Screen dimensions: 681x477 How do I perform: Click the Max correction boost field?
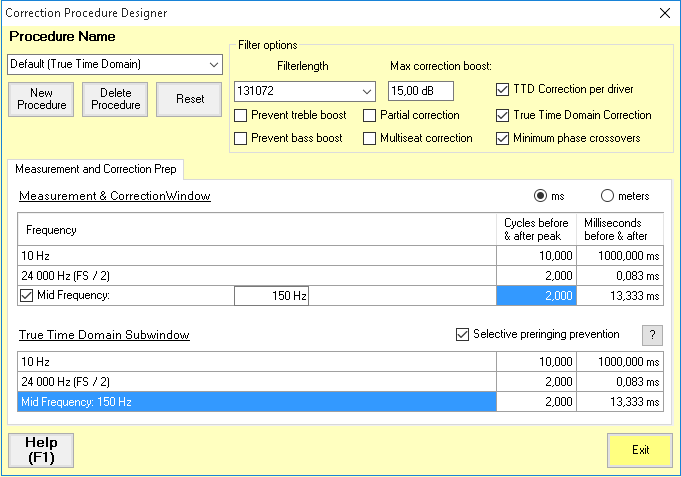[x=420, y=91]
